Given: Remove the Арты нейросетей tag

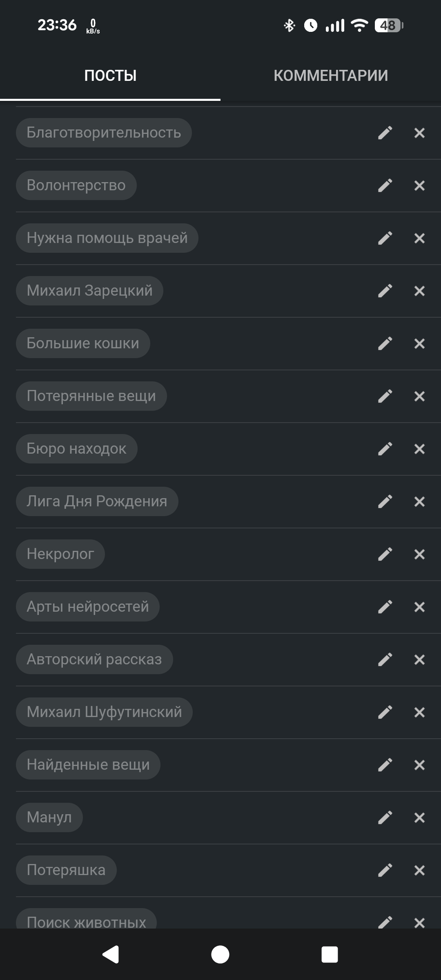Looking at the screenshot, I should [x=419, y=607].
